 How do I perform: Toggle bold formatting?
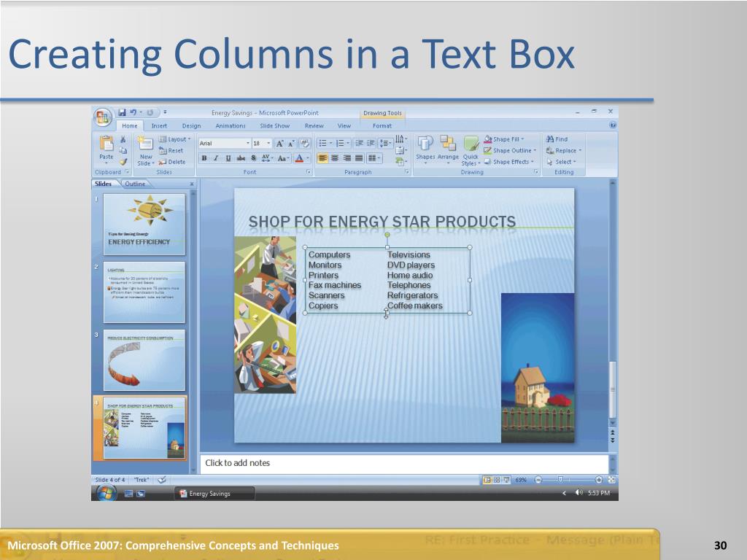click(x=204, y=158)
